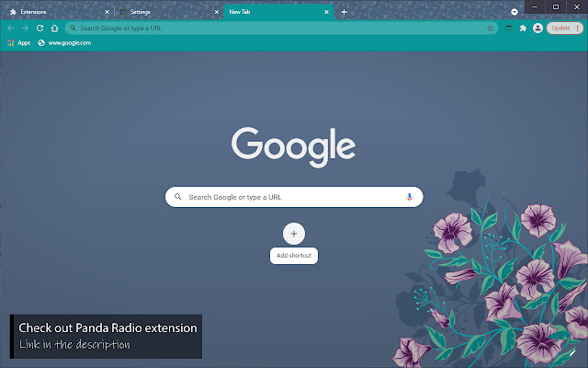Screen dimensions: 588x368
Task: Focus the address bar
Action: click(x=281, y=29)
